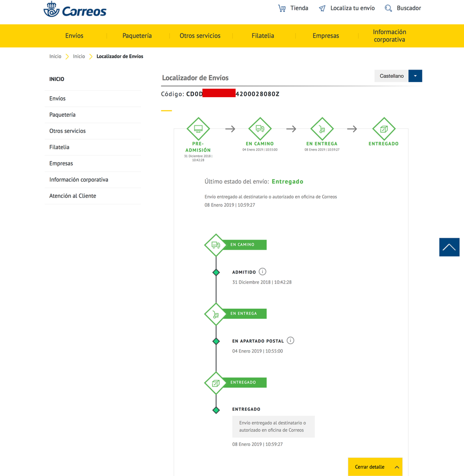Open the Filatelia menu in yellow bar
This screenshot has width=464, height=476.
(x=263, y=36)
